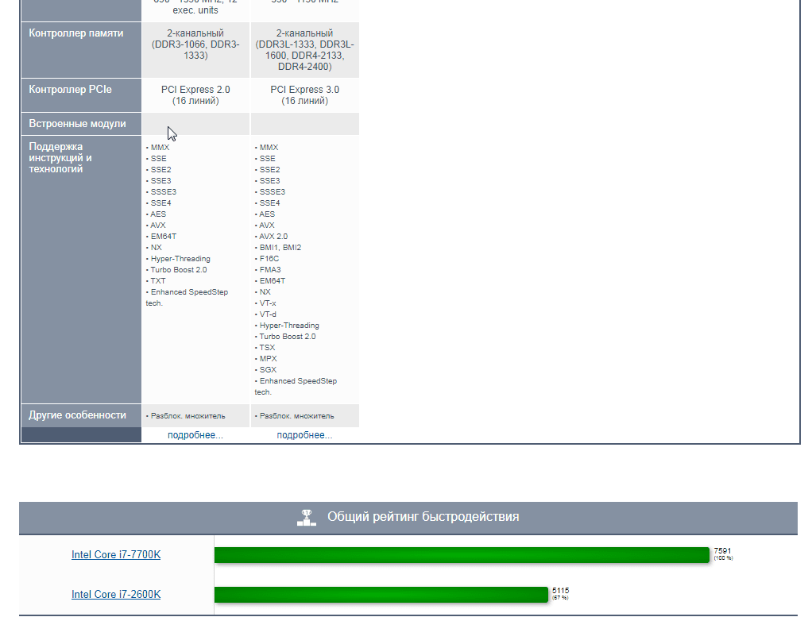Click the TSX technology entry

267,348
